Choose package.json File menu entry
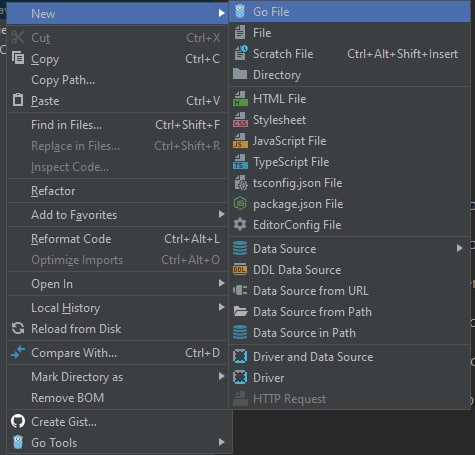Image resolution: width=475 pixels, height=455 pixels. (x=350, y=204)
